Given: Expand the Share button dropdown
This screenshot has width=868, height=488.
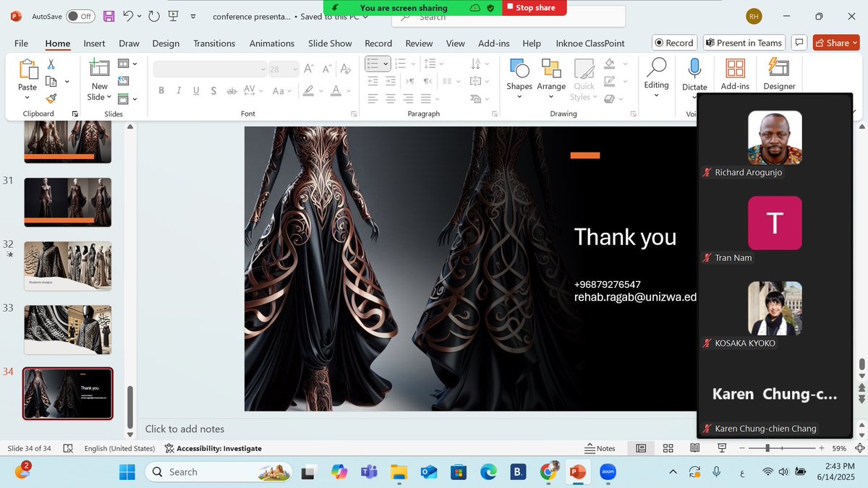Looking at the screenshot, I should tap(856, 43).
